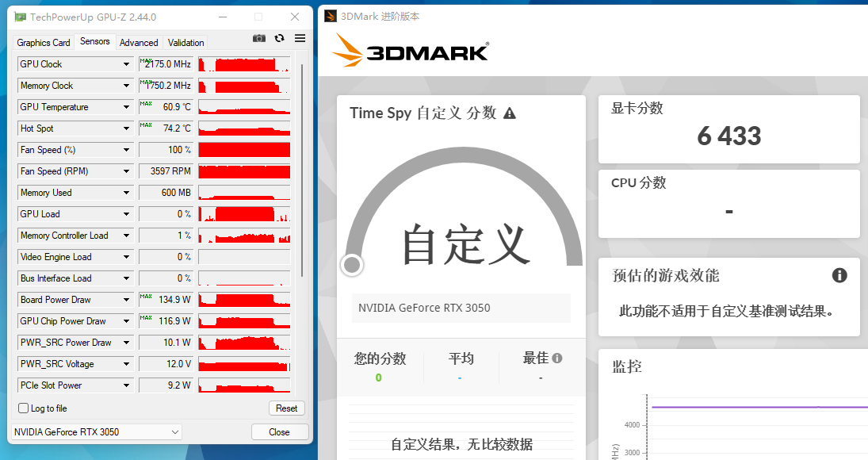The image size is (868, 460).
Task: Enable the Log to file checkbox
Action: (24, 408)
